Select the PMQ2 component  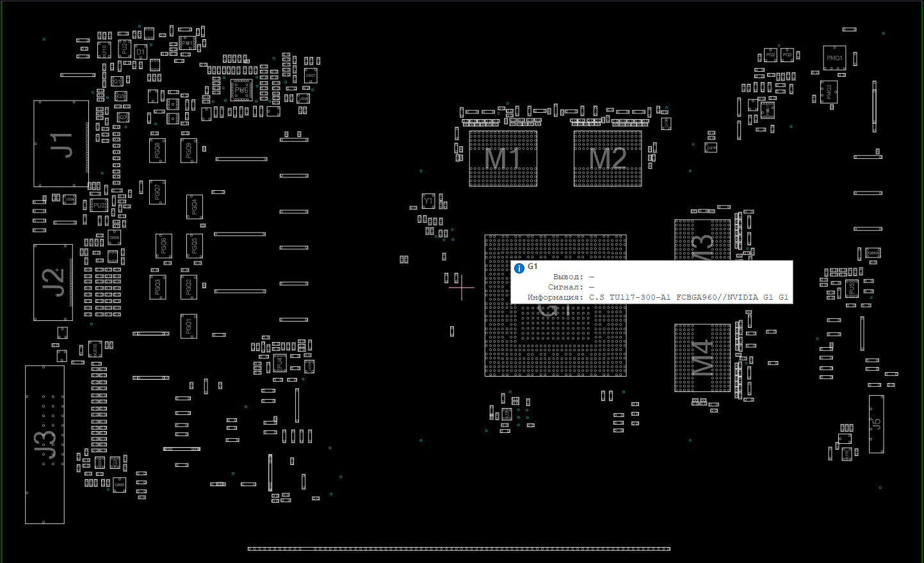click(x=829, y=92)
